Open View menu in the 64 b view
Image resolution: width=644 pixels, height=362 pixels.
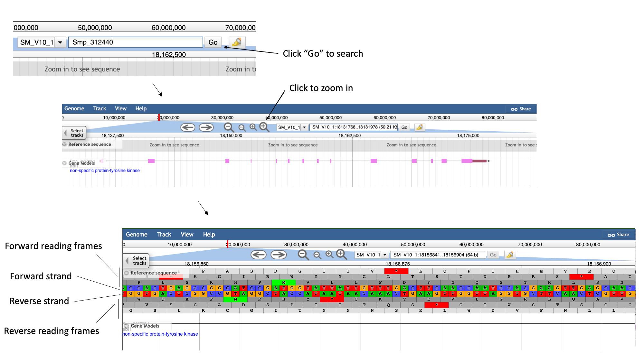pyautogui.click(x=187, y=235)
